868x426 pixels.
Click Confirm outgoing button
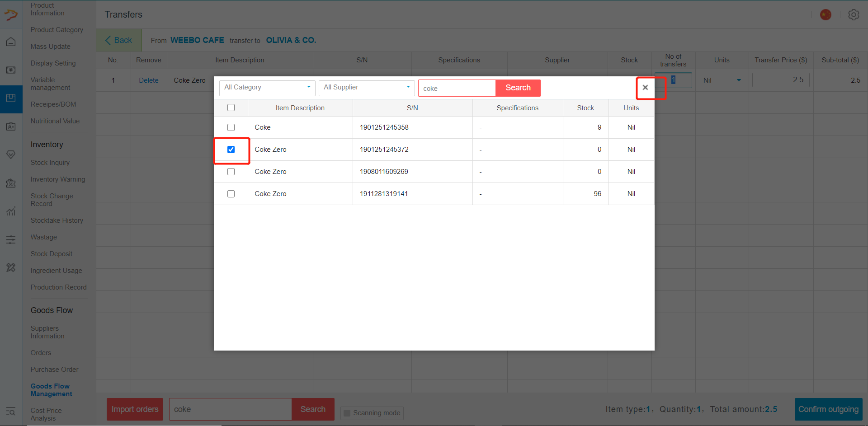(829, 409)
